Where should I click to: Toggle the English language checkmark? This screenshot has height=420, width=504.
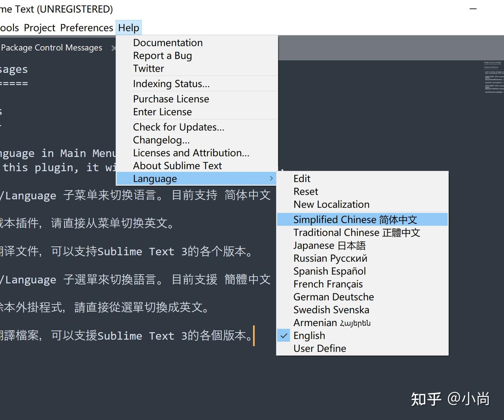(309, 335)
